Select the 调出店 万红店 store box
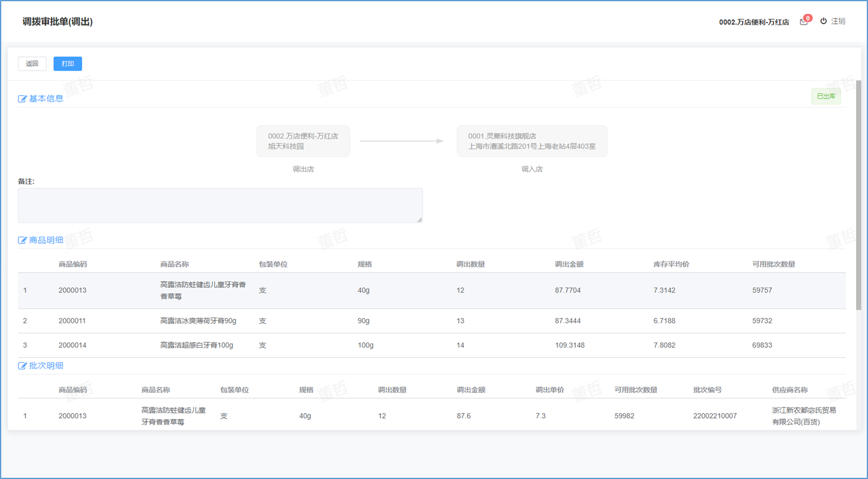 coord(303,141)
